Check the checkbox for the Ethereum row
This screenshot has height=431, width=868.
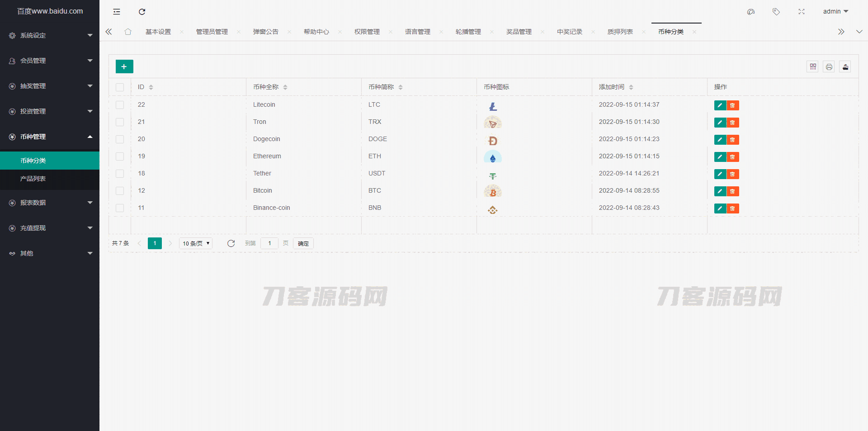point(120,156)
